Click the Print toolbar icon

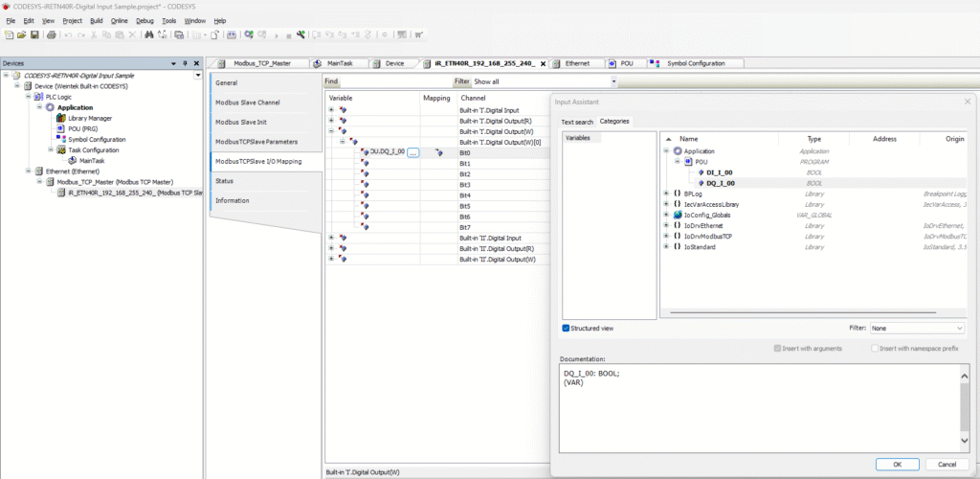coord(52,34)
